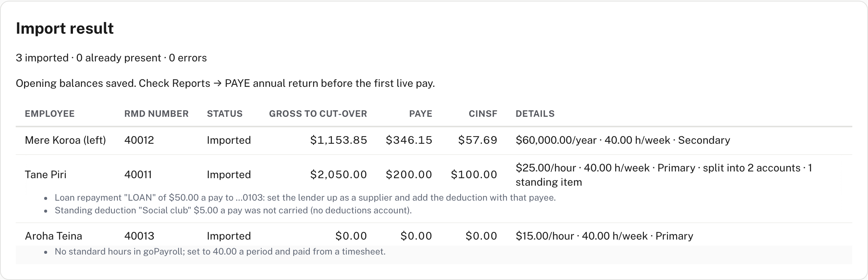Click the "No standard hours in goPayroll" note
The image size is (868, 280).
coord(220,252)
